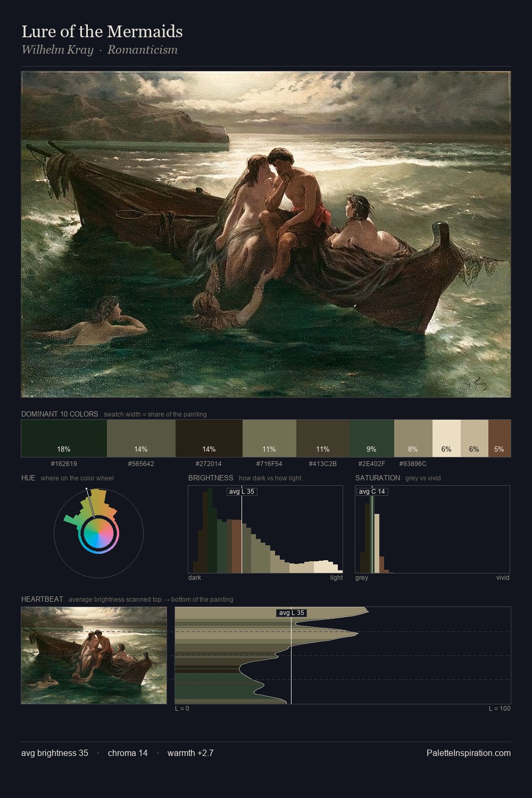Click the 'dark' axis label under brightness
The image size is (532, 798).
tap(195, 578)
